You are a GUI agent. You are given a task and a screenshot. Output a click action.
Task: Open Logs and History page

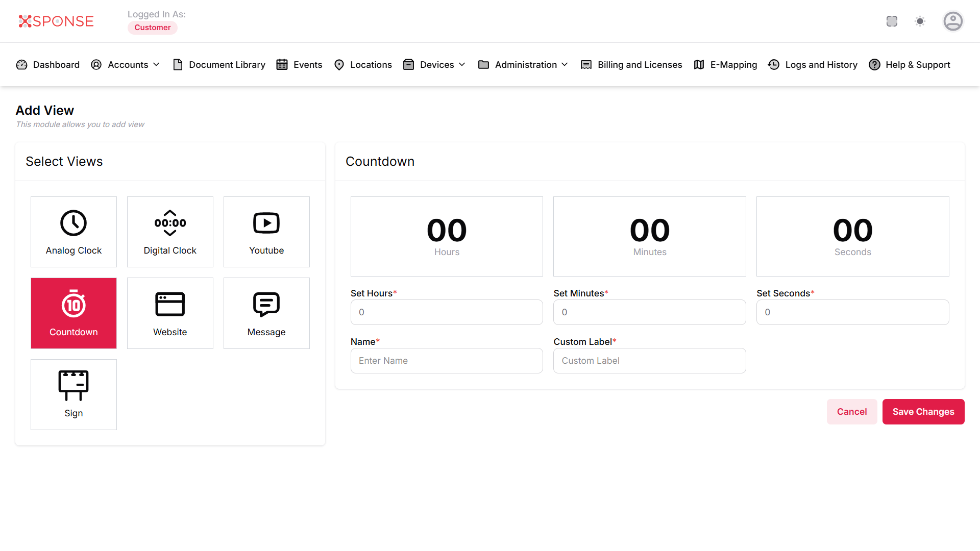tap(813, 65)
